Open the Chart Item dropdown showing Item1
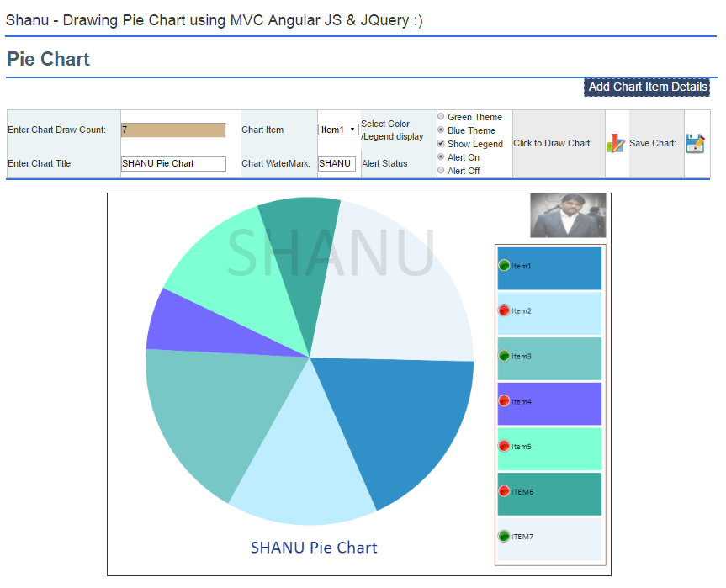The width and height of the screenshot is (726, 588). [338, 130]
